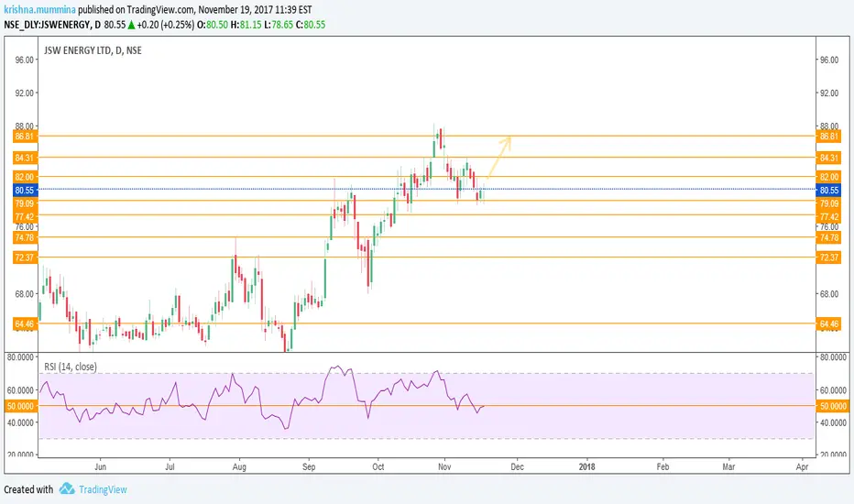This screenshot has height=504, width=854.
Task: Click the Dec label on the time axis
Action: (x=517, y=467)
